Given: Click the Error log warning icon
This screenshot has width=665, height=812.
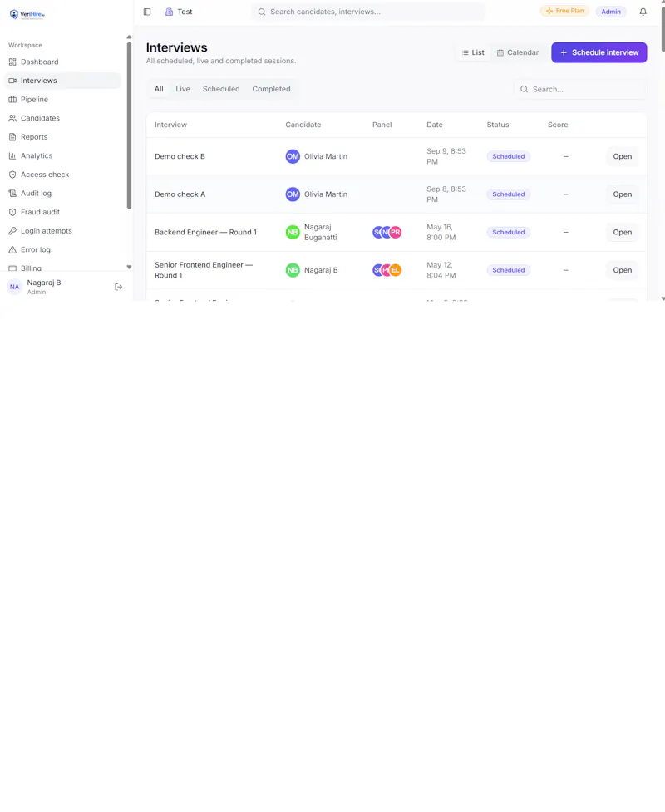Looking at the screenshot, I should [12, 249].
